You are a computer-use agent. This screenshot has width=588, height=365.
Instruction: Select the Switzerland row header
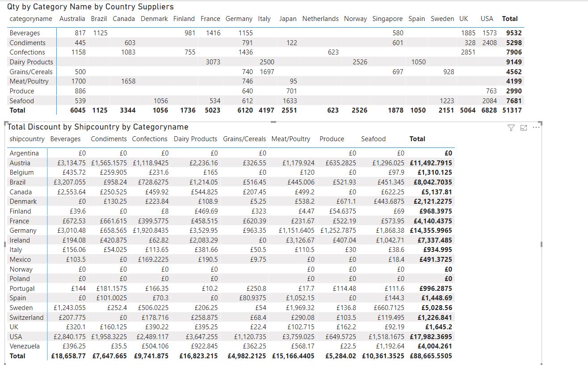26,318
